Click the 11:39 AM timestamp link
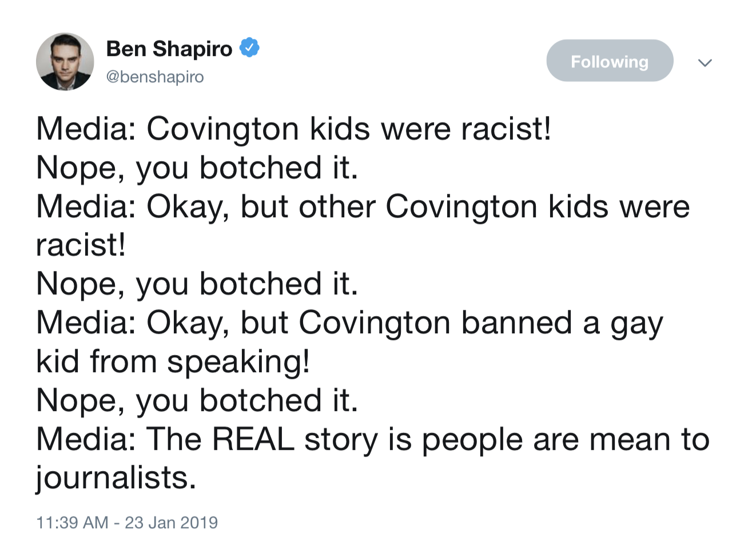The image size is (756, 542). click(x=72, y=522)
